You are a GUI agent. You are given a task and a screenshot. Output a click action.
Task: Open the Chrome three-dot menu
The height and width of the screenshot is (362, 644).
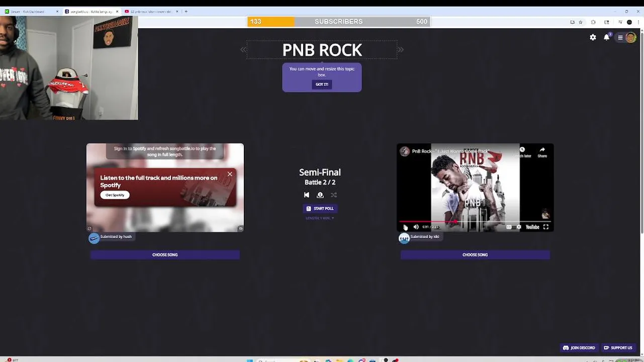(x=638, y=22)
